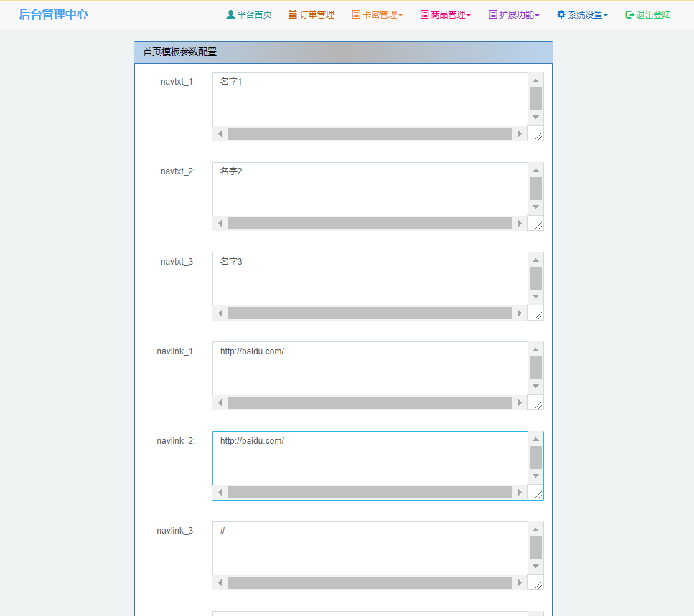Image resolution: width=694 pixels, height=616 pixels.
Task: Click the logout arrow icon beside 退出登陆
Action: click(x=629, y=14)
